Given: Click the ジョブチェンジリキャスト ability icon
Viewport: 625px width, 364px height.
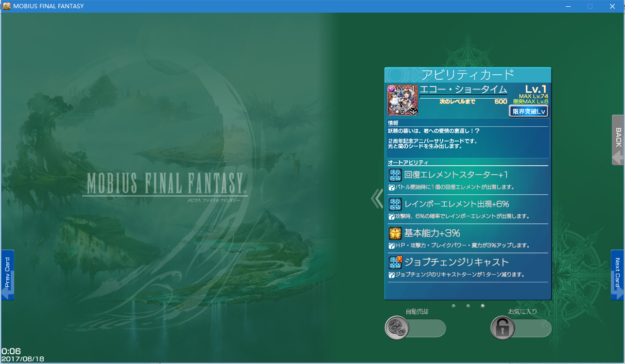Looking at the screenshot, I should point(395,262).
